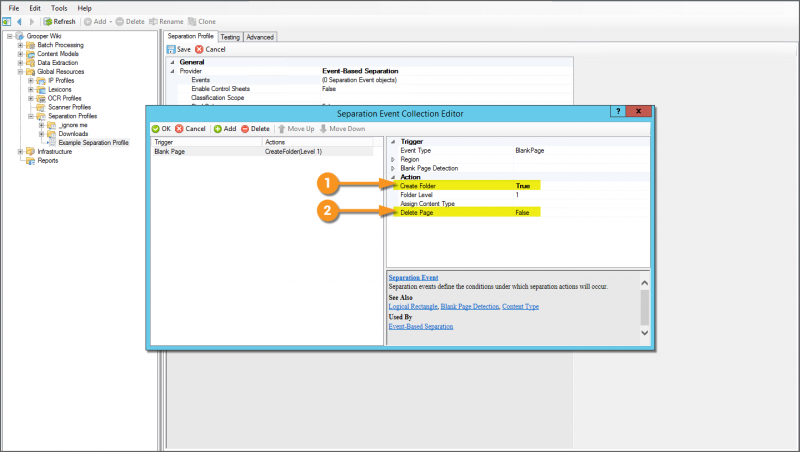This screenshot has width=800, height=452.
Task: Click Add in the Collection Editor toolbar
Action: (x=225, y=129)
